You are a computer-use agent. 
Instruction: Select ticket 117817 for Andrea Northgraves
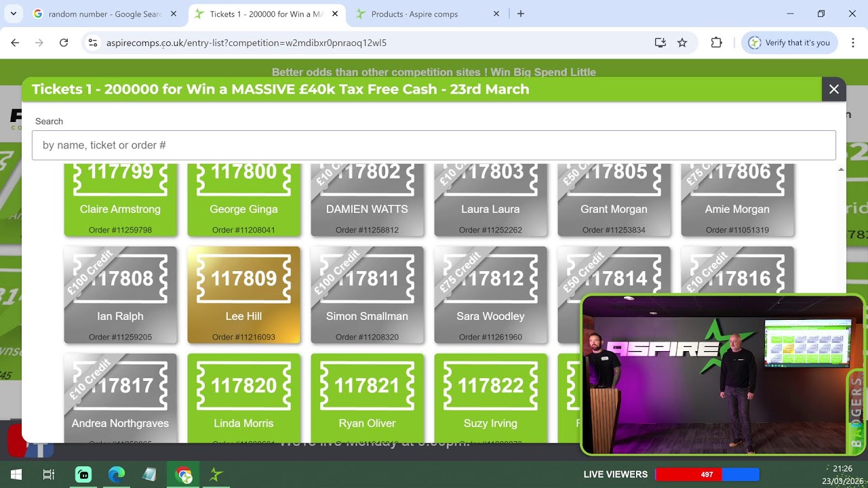point(120,398)
